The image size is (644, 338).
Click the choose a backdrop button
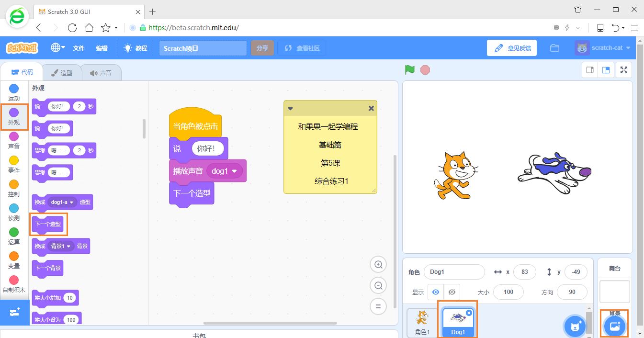tap(615, 326)
